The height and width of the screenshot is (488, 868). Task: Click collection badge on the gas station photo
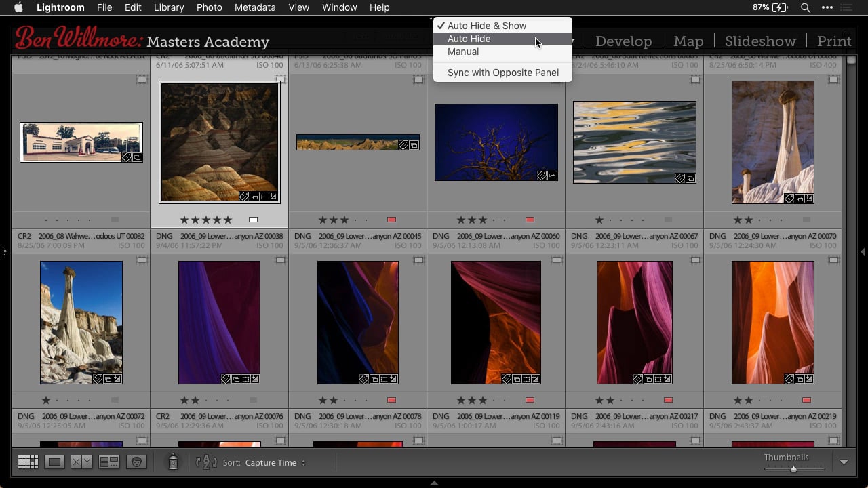coord(136,157)
